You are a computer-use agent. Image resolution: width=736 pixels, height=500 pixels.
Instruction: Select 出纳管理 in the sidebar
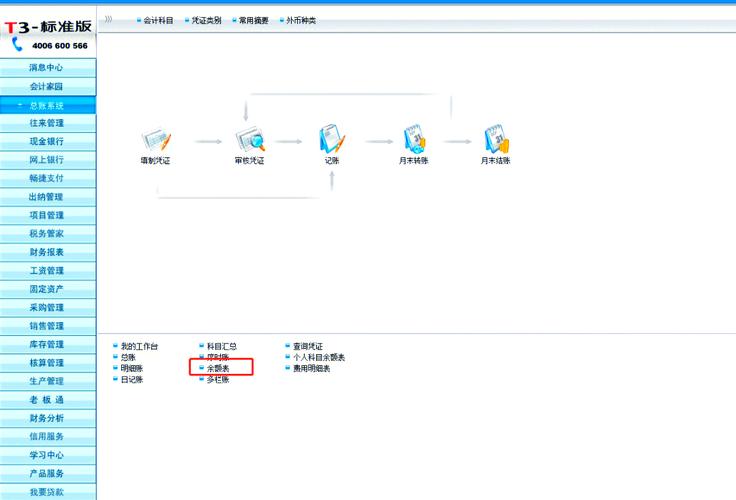(x=48, y=197)
